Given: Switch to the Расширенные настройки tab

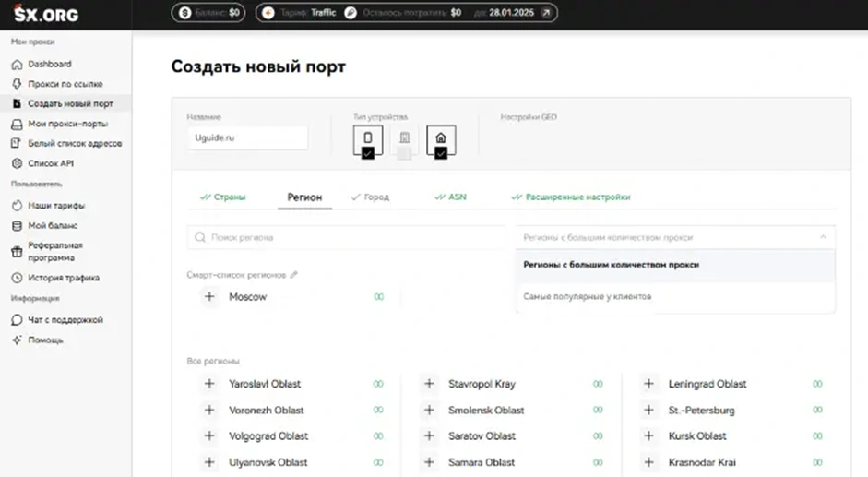Looking at the screenshot, I should (571, 197).
